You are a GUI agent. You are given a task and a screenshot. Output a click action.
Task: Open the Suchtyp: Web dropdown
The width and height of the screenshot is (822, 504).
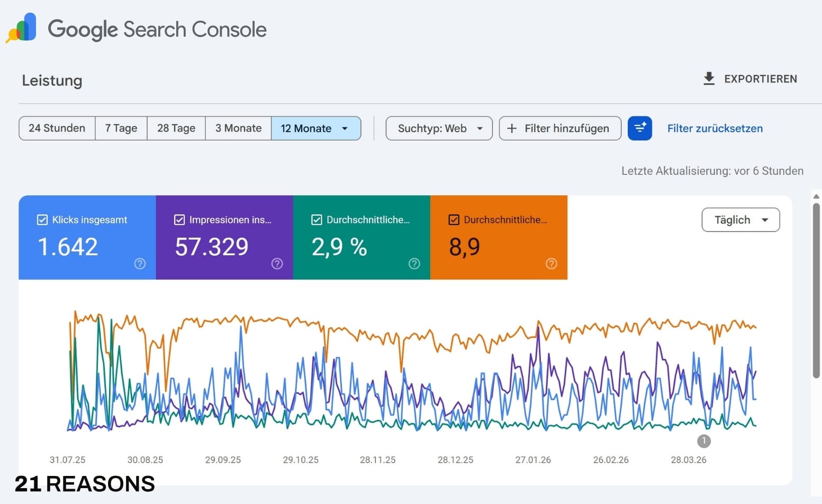click(x=439, y=128)
